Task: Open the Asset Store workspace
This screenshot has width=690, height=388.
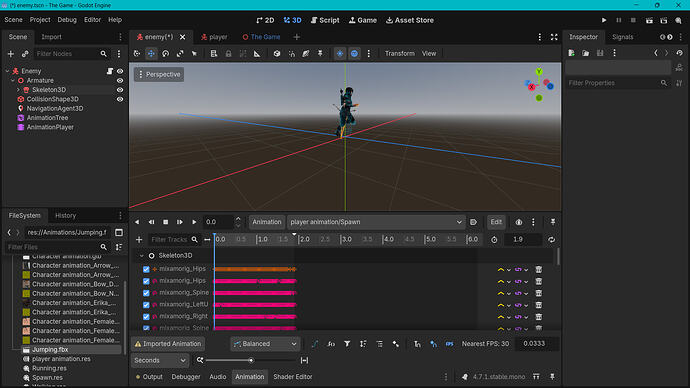Action: click(x=410, y=20)
